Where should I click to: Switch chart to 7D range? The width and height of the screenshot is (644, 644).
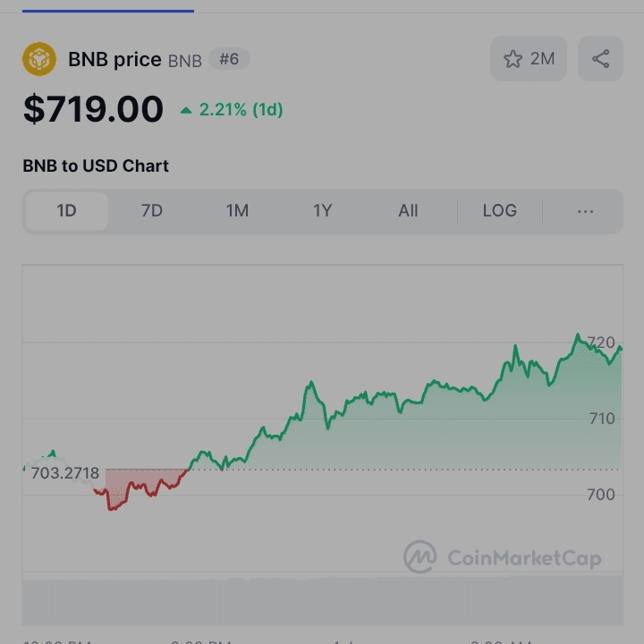[x=152, y=211]
